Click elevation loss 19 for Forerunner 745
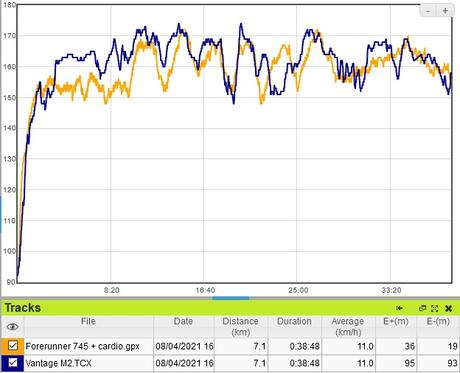The height and width of the screenshot is (373, 460). click(x=452, y=346)
